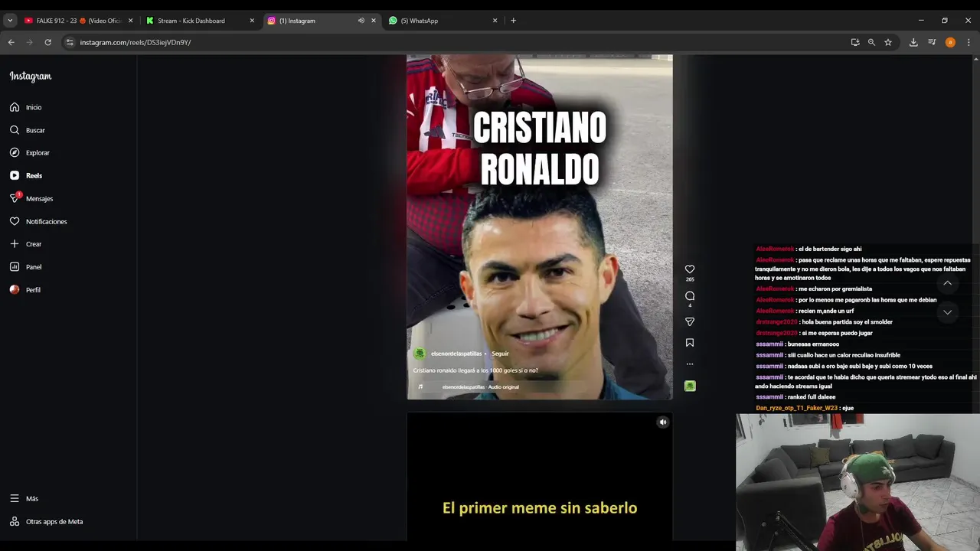Go to Inicio in the Instagram sidebar
The width and height of the screenshot is (980, 551).
coord(26,107)
